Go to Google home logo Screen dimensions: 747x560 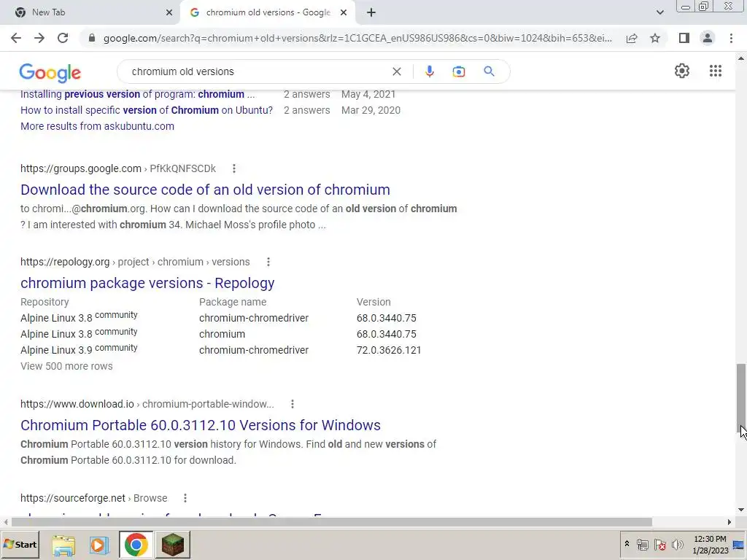coord(50,72)
